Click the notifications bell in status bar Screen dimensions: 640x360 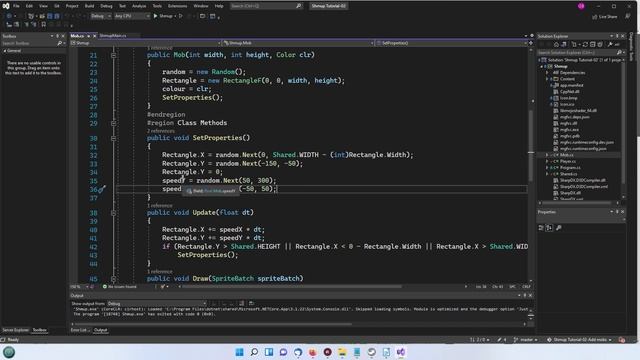622,340
